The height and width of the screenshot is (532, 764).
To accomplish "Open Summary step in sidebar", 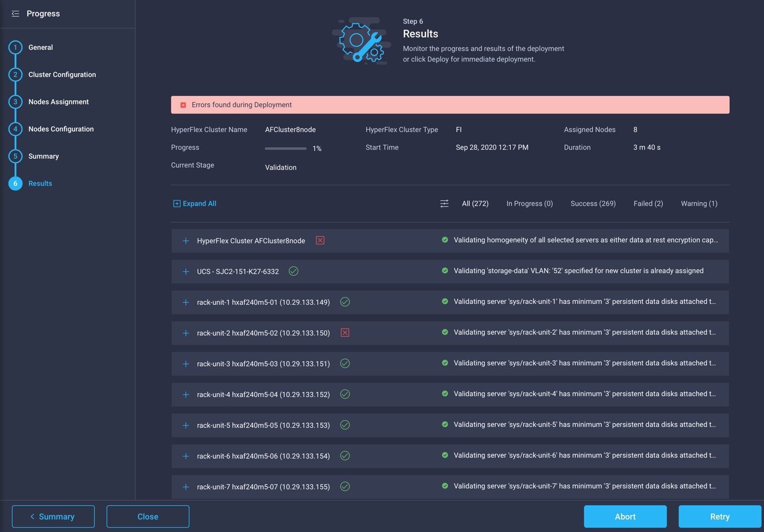I will 44,156.
